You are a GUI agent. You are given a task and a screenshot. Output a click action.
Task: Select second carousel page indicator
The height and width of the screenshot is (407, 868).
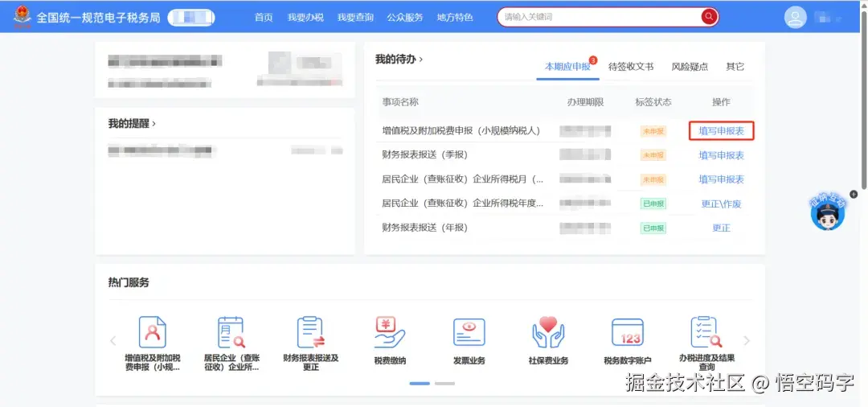coord(444,383)
